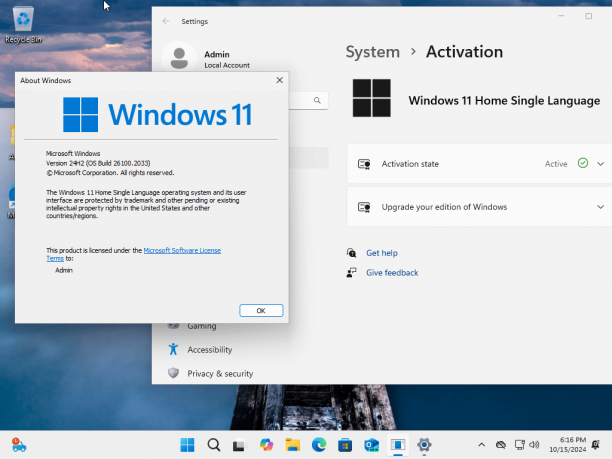Screen dimensions: 612x459
Task: Switch to About Windows taskbar app
Action: (398, 445)
